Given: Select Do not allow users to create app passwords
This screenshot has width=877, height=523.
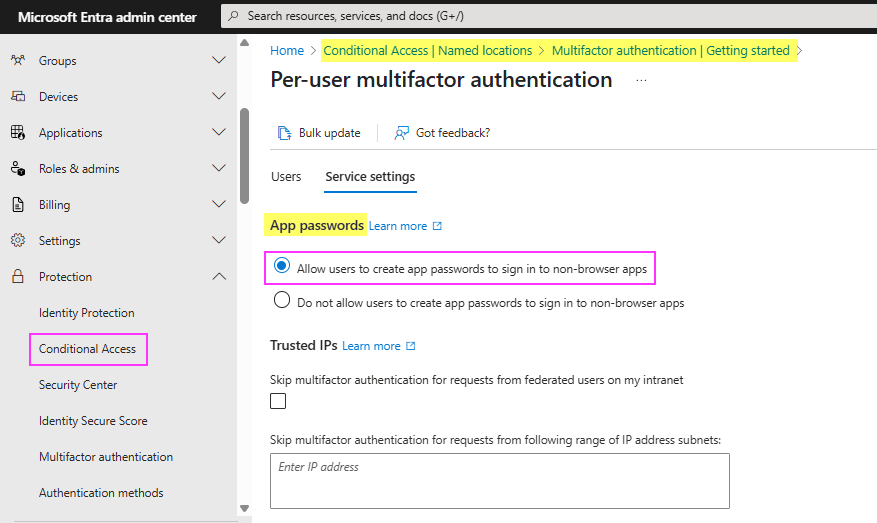Looking at the screenshot, I should [282, 300].
